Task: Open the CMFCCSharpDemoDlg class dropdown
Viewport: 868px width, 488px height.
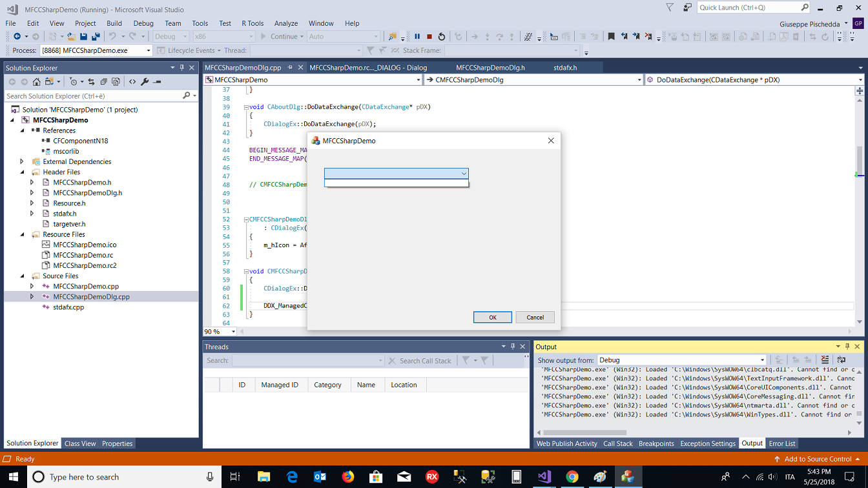Action: (x=639, y=80)
